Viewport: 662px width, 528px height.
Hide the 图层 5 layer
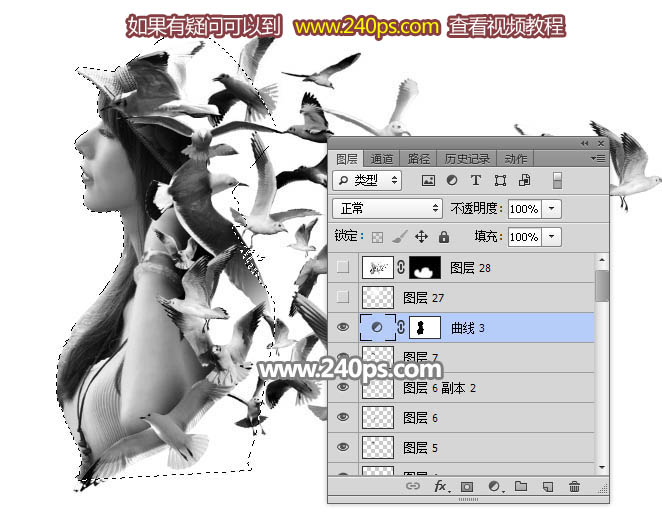tap(343, 447)
